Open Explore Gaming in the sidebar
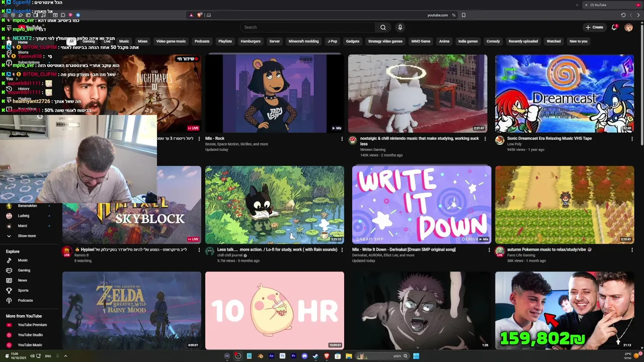The image size is (644, 362). 24,270
